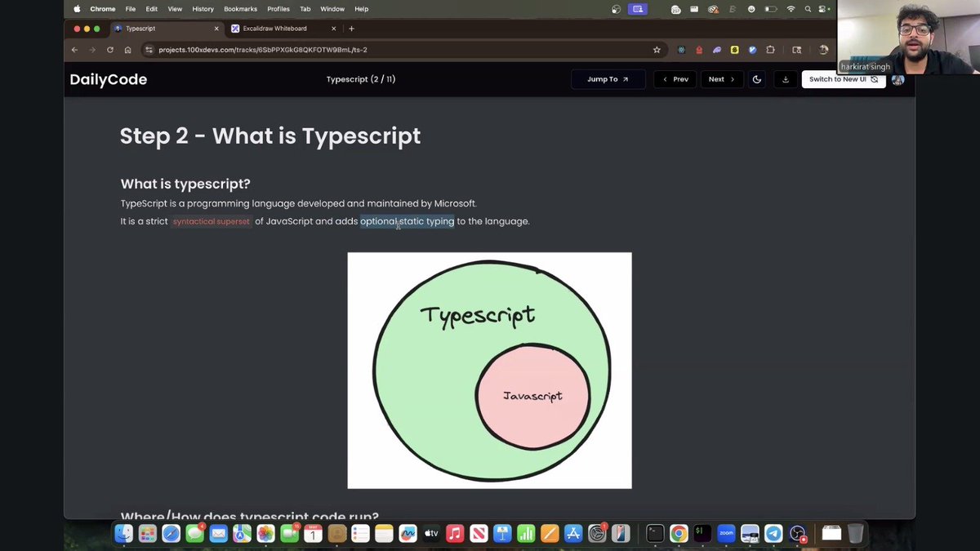Open Chrome File menu
980x551 pixels.
click(131, 9)
